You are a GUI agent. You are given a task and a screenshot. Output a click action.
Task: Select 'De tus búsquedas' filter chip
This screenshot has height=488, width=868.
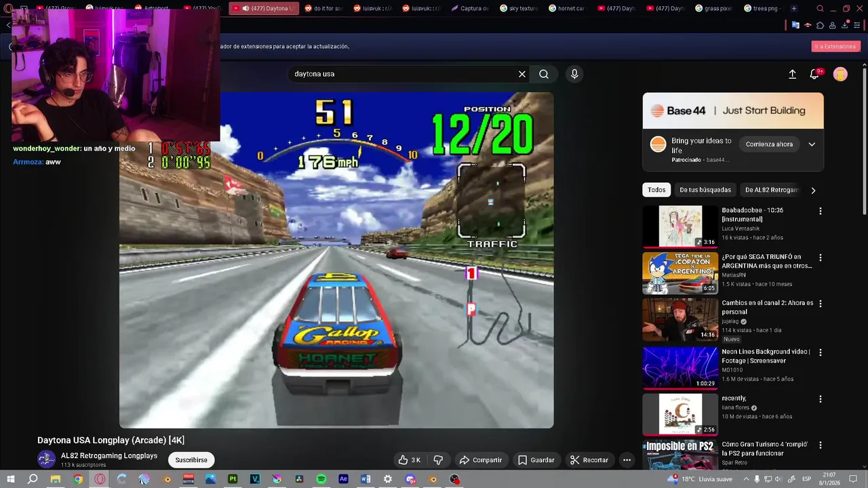[705, 190]
